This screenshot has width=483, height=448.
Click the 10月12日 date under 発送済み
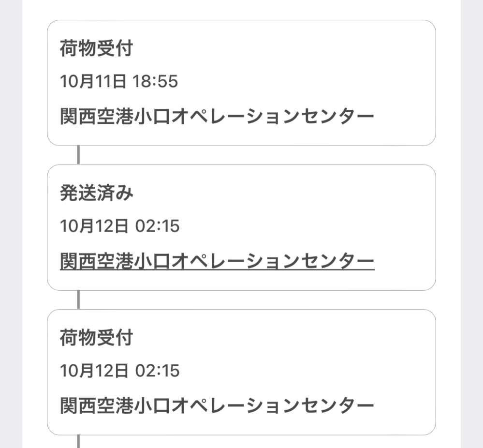94,226
